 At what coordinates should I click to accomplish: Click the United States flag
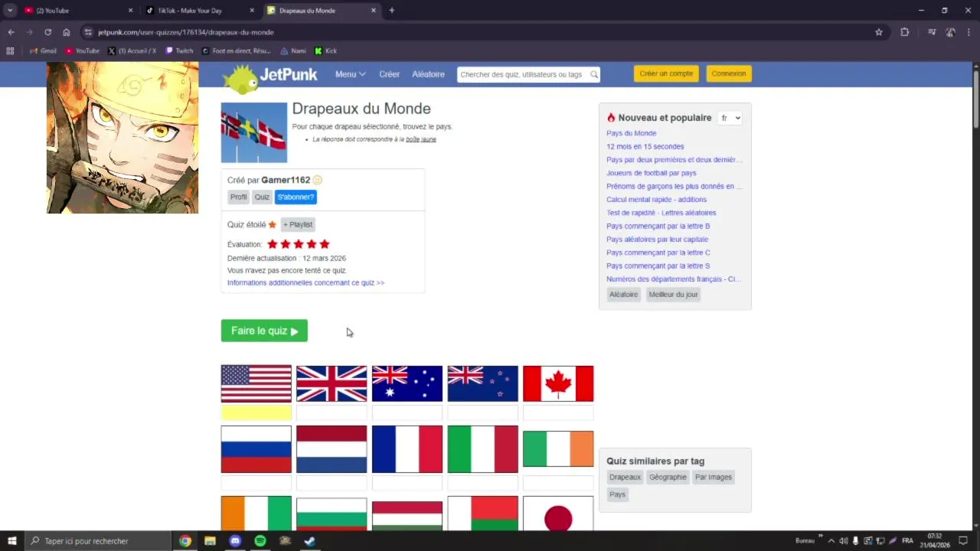(x=256, y=383)
